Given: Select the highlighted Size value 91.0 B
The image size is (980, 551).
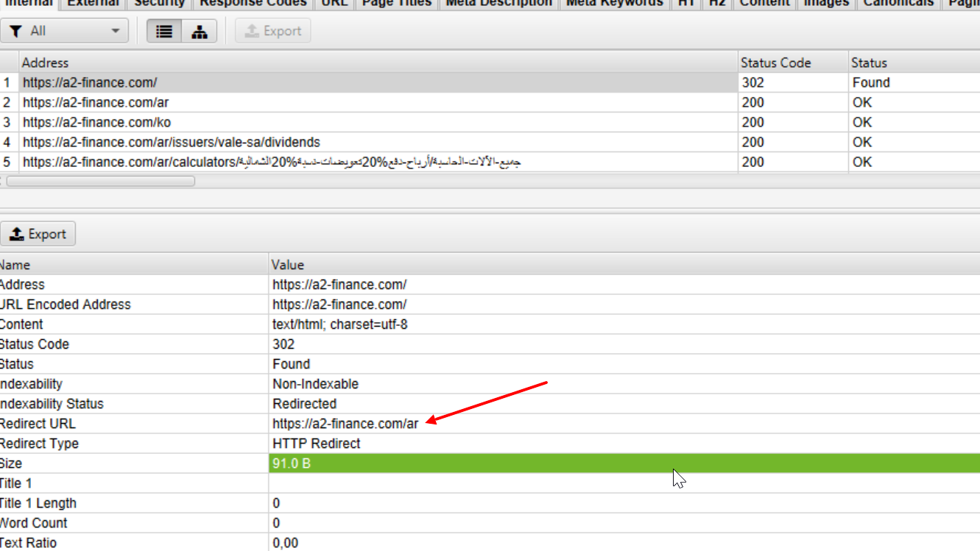Looking at the screenshot, I should [x=624, y=463].
